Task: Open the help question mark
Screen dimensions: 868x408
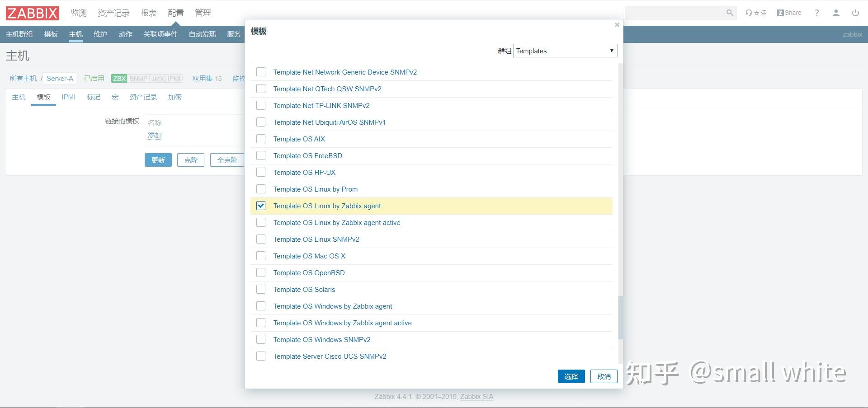Action: click(817, 13)
